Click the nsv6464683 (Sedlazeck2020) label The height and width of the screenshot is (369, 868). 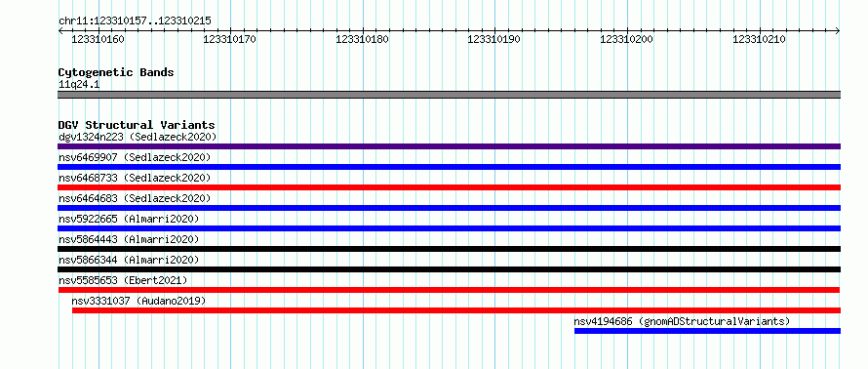[x=135, y=198]
